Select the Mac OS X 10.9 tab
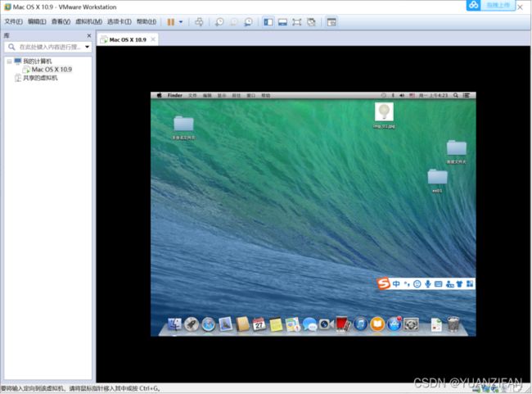This screenshot has height=394, width=532. click(x=127, y=40)
